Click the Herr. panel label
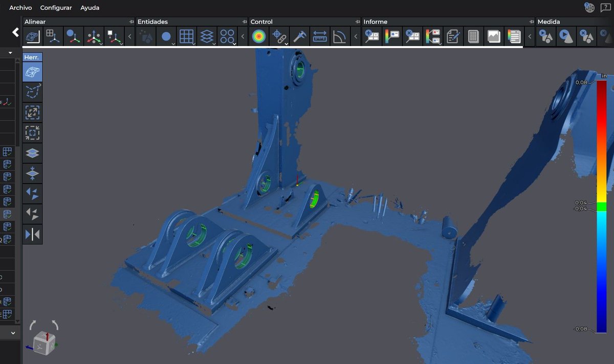The width and height of the screenshot is (614, 364). coord(32,57)
